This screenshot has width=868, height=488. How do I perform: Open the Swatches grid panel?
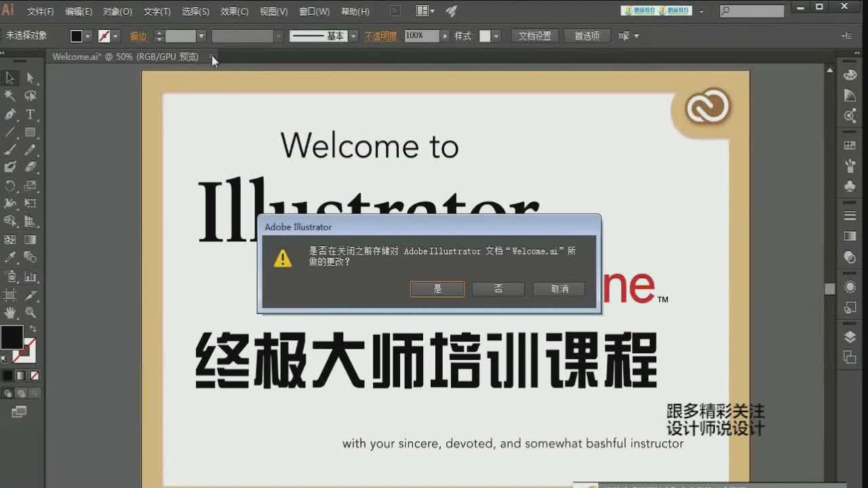coord(850,146)
